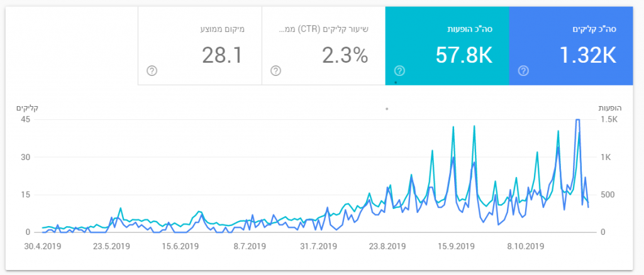Toggle the 1.32K total clicks metric card
Viewport: 644px width, 275px height.
click(570, 46)
